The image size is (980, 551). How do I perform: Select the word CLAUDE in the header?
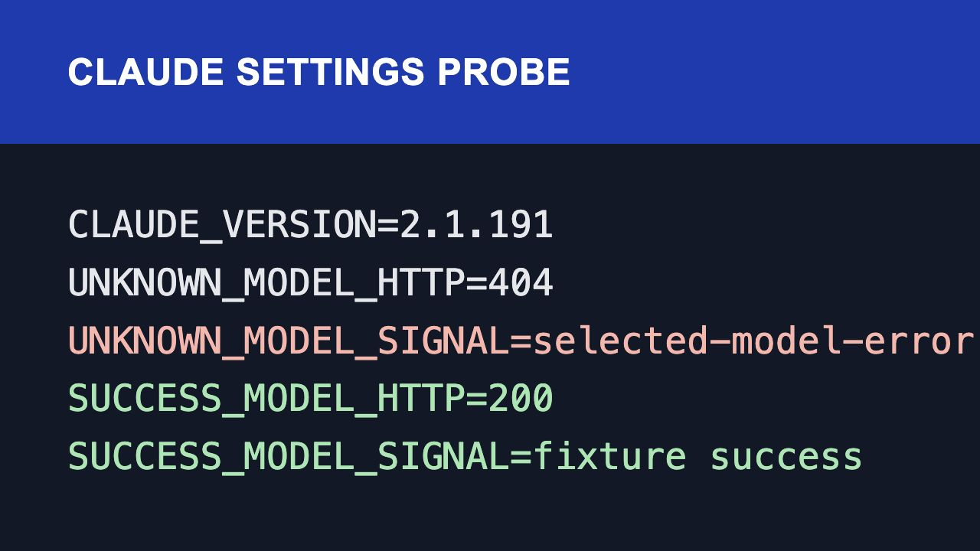click(145, 72)
